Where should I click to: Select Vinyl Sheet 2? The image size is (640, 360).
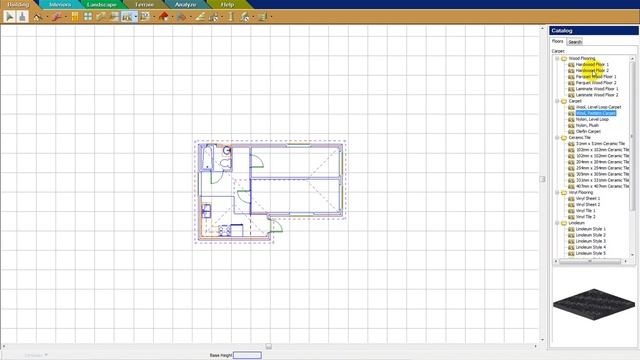click(588, 204)
